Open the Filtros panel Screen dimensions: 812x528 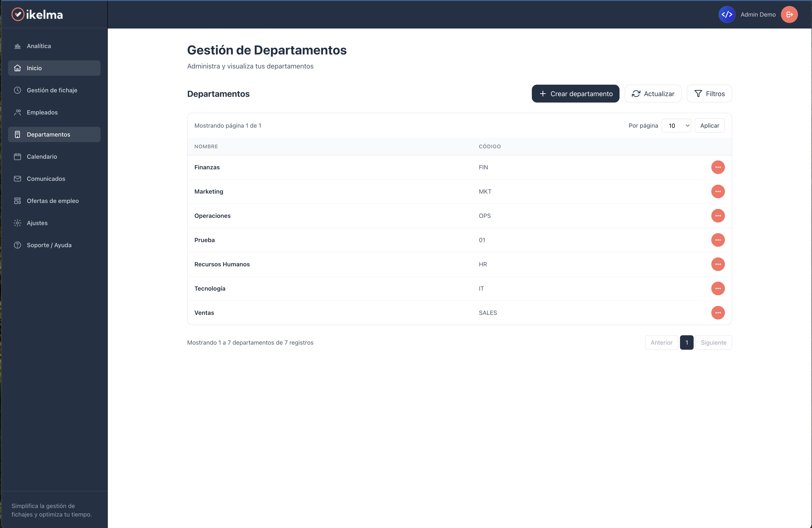(709, 93)
